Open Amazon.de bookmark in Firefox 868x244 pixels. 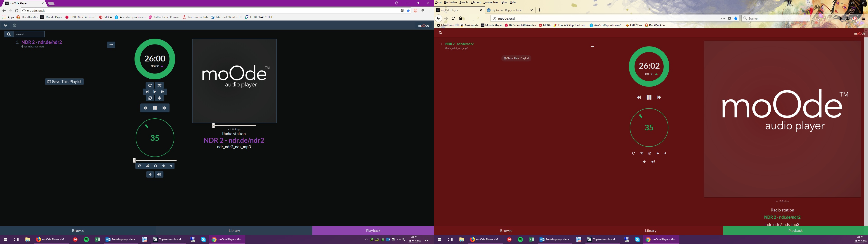pyautogui.click(x=469, y=25)
